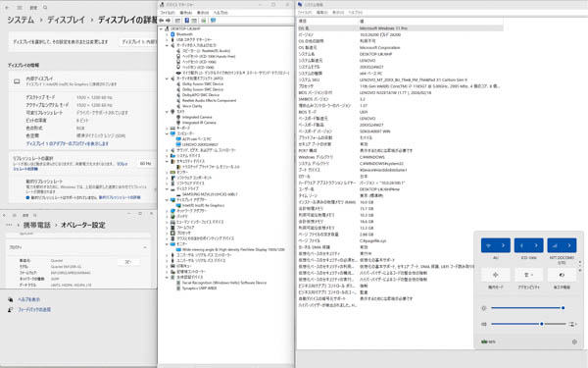
Task: Adjust the brightness slider in quick settings
Action: [x=527, y=308]
